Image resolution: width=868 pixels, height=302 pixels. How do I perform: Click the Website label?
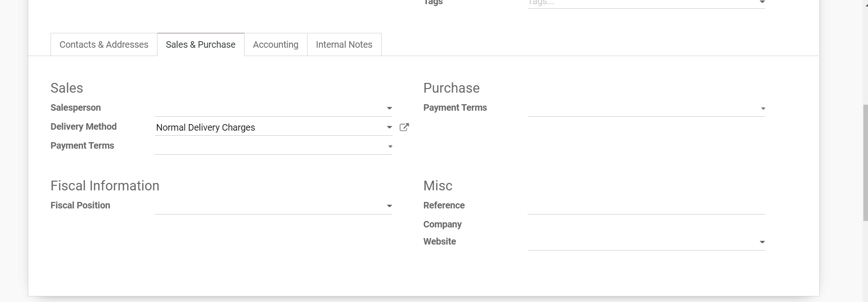coord(440,241)
